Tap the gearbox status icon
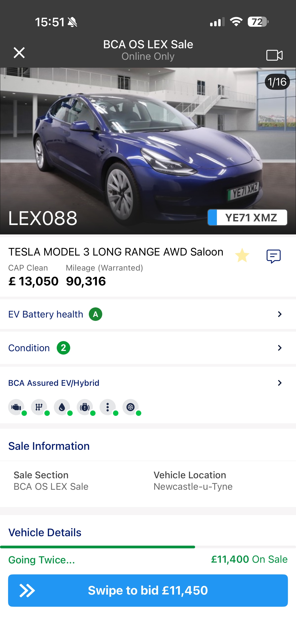 pyautogui.click(x=39, y=407)
